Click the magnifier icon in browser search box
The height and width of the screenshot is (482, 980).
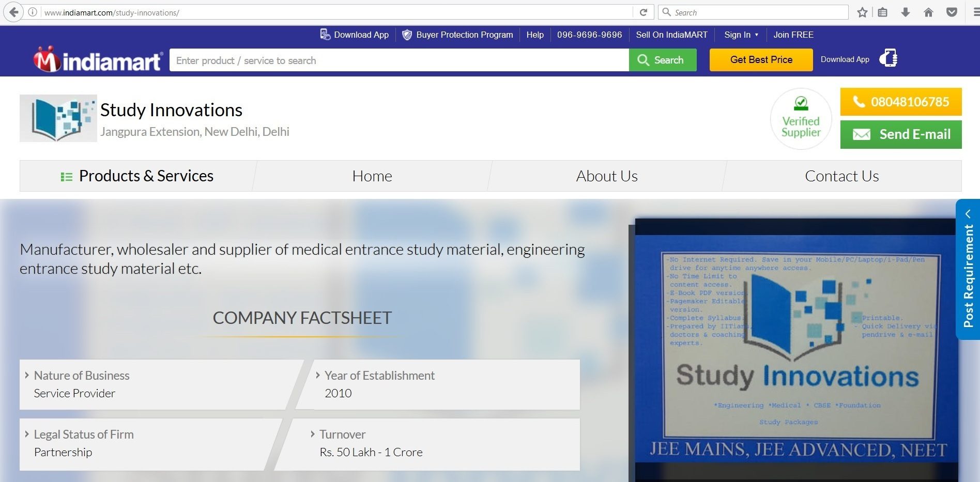(x=667, y=12)
